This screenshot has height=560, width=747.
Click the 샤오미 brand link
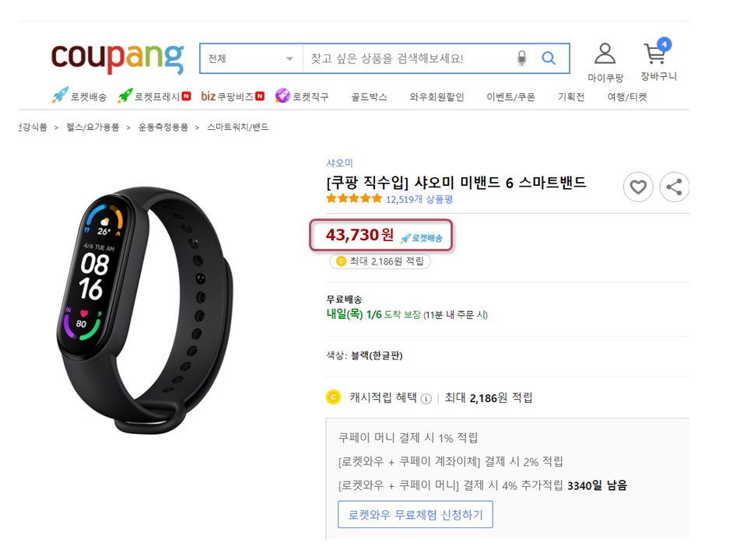click(339, 163)
